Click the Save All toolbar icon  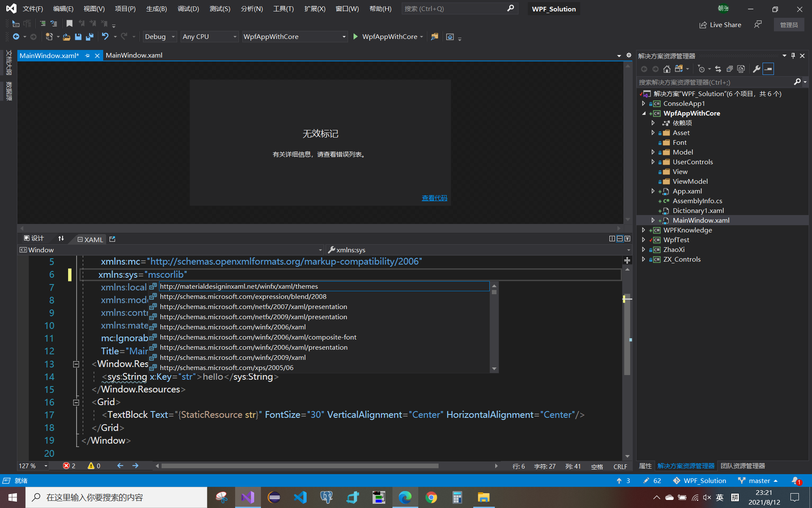[x=90, y=37]
